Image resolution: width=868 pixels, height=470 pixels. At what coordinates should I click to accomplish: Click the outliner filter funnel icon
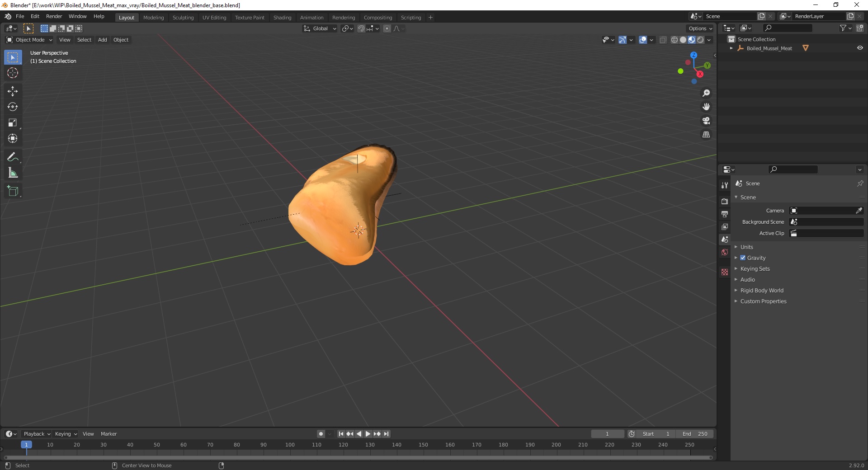[x=843, y=28]
